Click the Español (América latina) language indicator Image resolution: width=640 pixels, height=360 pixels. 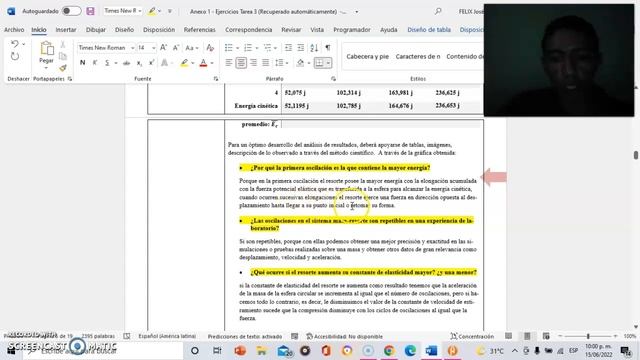click(x=167, y=336)
